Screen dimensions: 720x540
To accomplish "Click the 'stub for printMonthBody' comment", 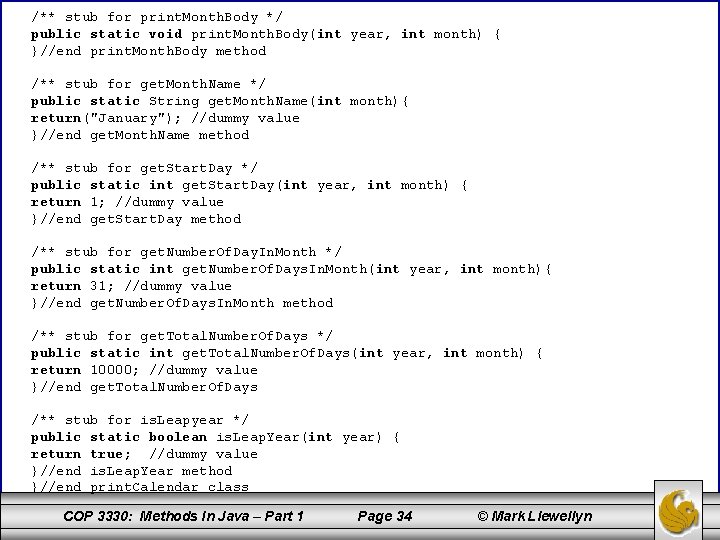I will 157,17.
